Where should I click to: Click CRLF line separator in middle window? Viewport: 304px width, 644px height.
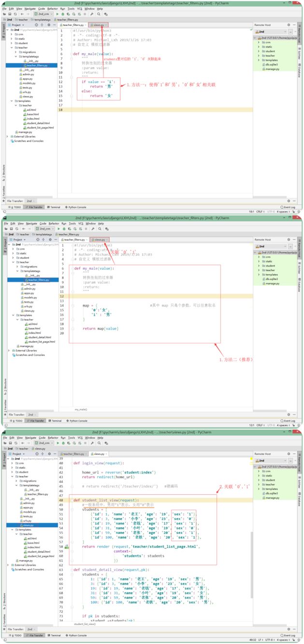261,425
